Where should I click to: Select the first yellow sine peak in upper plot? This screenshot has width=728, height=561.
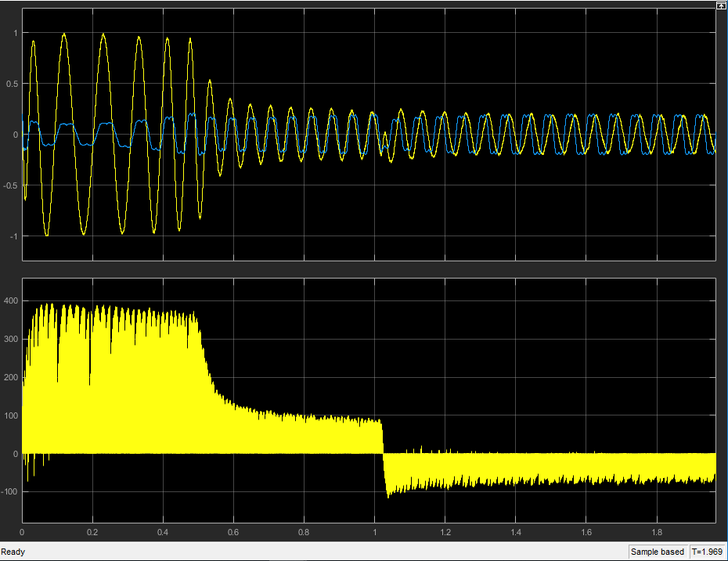pyautogui.click(x=34, y=42)
